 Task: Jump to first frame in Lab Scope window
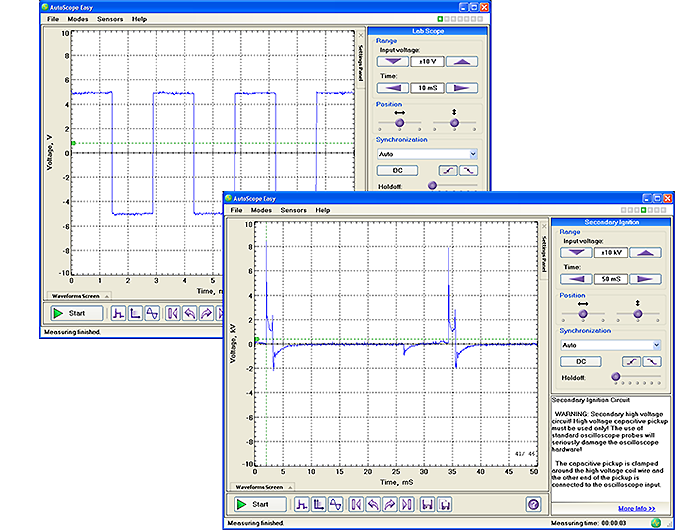coord(173,313)
